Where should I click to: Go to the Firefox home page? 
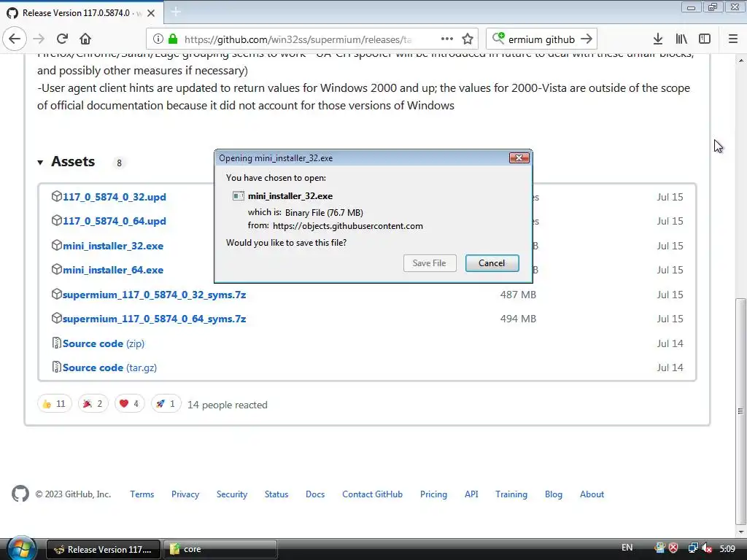click(x=85, y=39)
